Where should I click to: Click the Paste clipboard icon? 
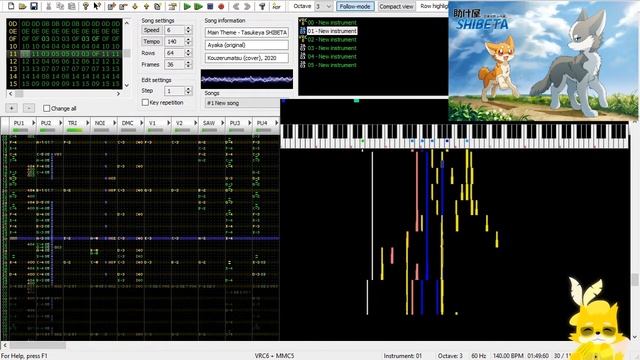(71, 6)
